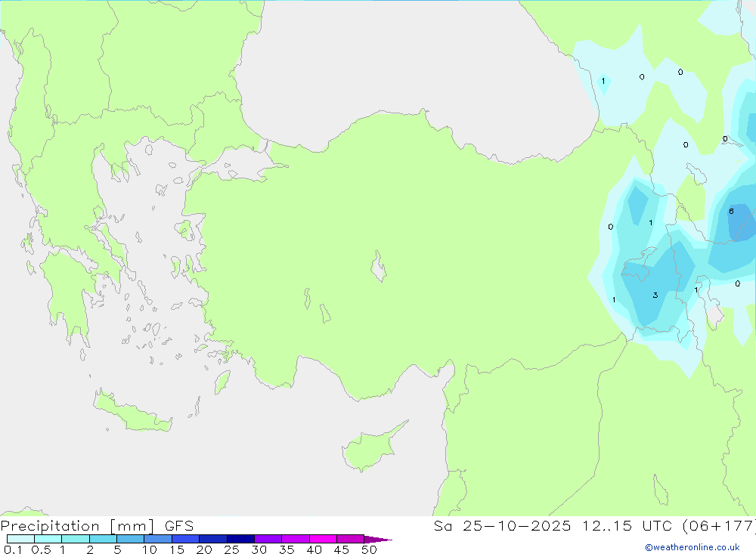
Task: Click the island of Crete on the map
Action: [x=132, y=413]
